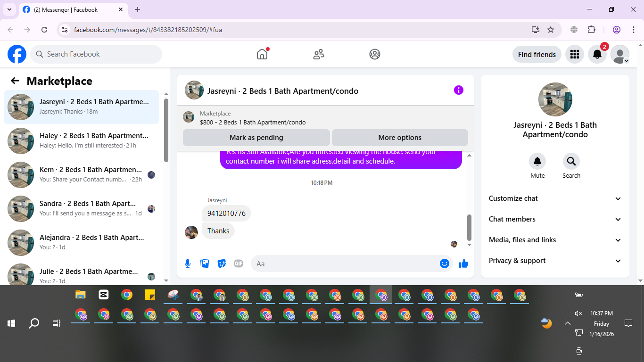
Task: Open the Facebook logo home link
Action: tap(17, 54)
